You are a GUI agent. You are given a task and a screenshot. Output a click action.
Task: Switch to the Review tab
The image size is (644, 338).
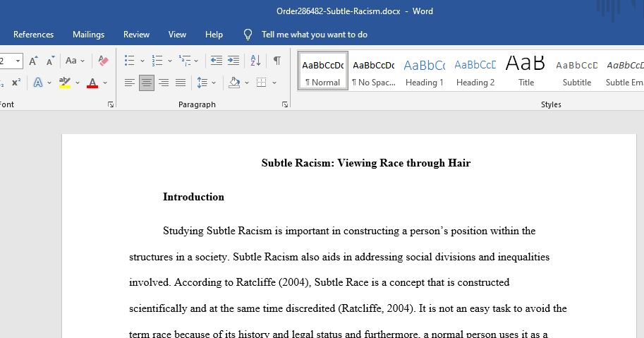tap(136, 35)
